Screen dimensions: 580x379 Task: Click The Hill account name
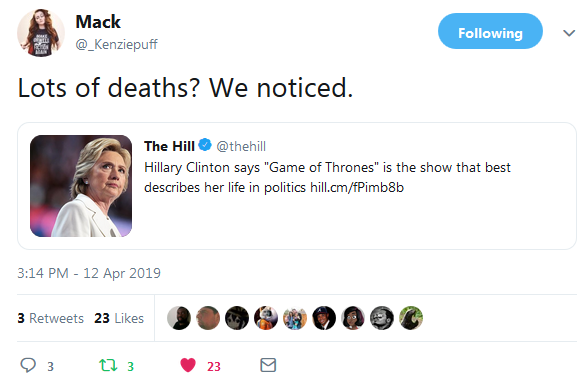click(x=169, y=146)
